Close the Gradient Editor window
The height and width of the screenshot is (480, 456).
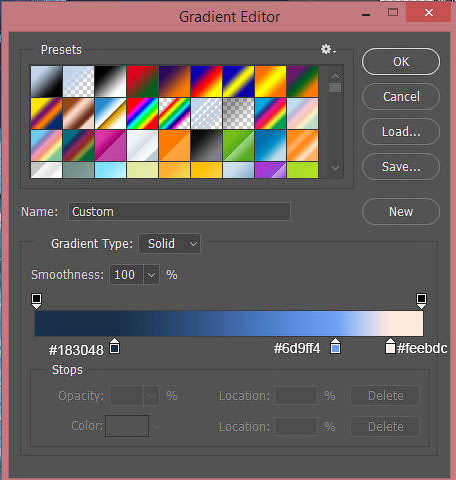(x=429, y=13)
